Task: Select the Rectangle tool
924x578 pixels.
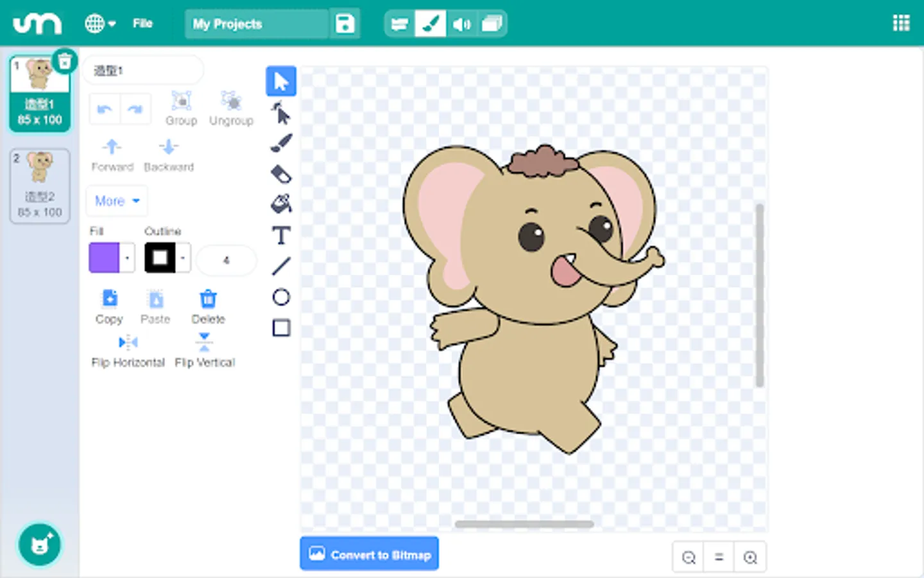Action: (281, 328)
